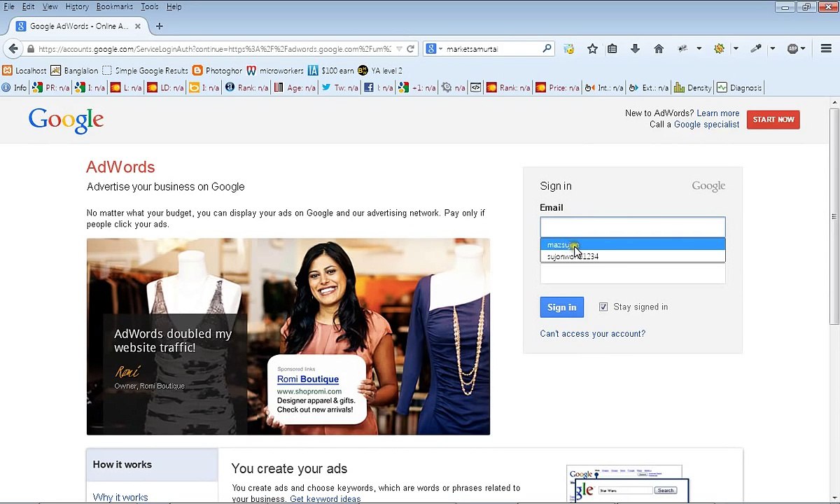Open the $100 earn bookmark
The width and height of the screenshot is (840, 504).
pyautogui.click(x=331, y=71)
